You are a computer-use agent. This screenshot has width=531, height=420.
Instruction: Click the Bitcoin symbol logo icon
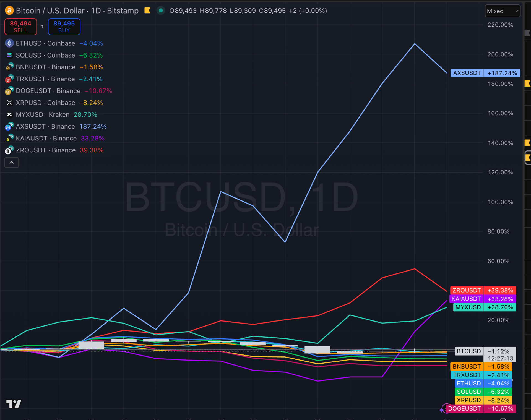pos(9,11)
